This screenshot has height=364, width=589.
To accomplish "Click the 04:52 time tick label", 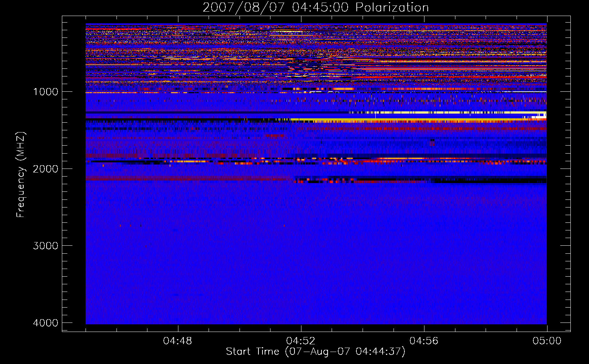I will [x=301, y=341].
